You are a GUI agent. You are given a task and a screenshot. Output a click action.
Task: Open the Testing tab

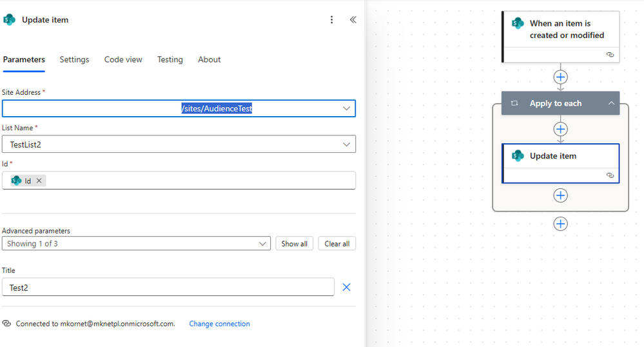point(170,59)
